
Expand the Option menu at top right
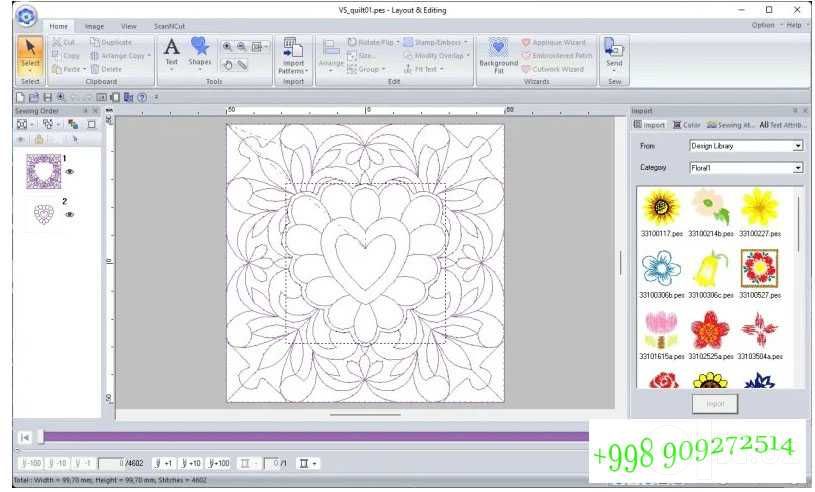(x=763, y=25)
